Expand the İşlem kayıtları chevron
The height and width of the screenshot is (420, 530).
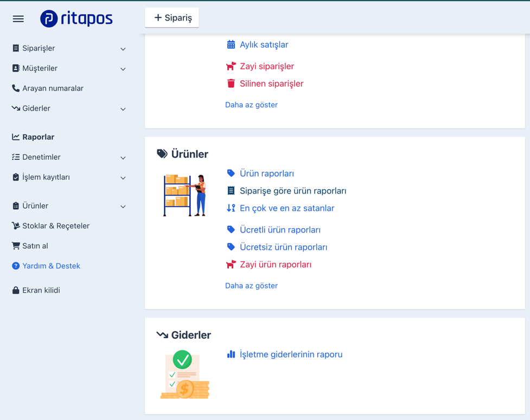click(x=123, y=178)
